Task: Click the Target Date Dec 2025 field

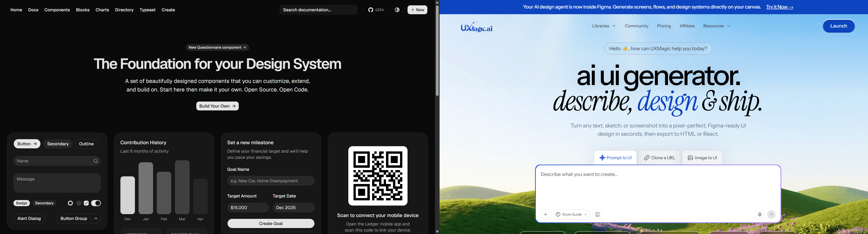Action: 294,208
